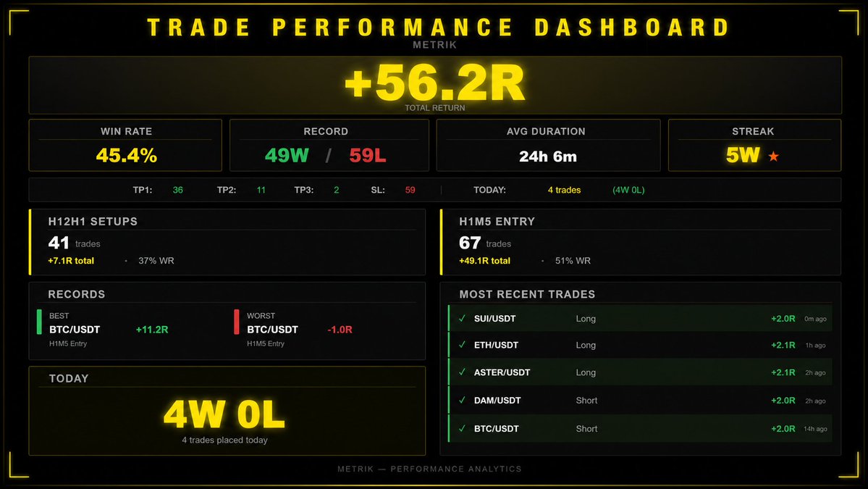Select the ETH/USDT trade row name
This screenshot has height=489, width=868.
tap(496, 345)
